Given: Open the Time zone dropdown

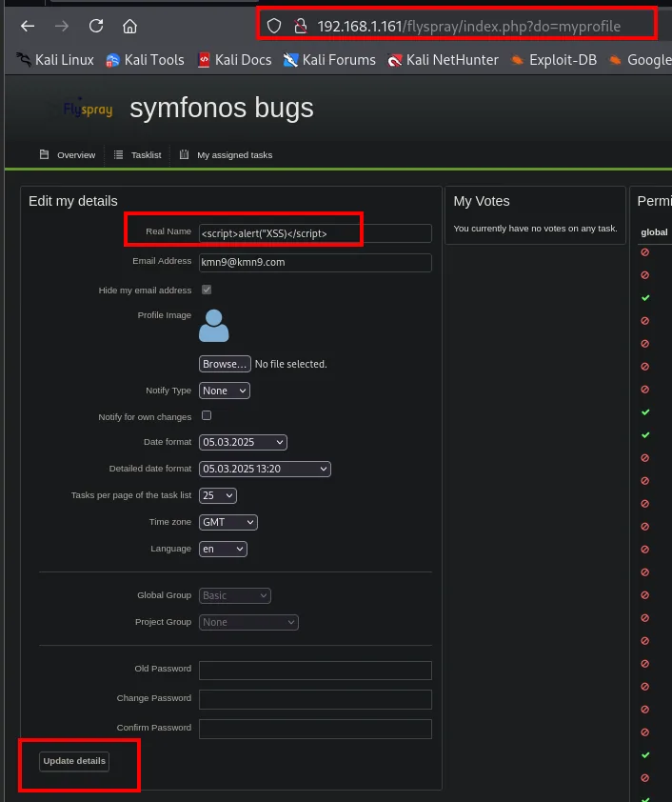Looking at the screenshot, I should click(x=227, y=522).
